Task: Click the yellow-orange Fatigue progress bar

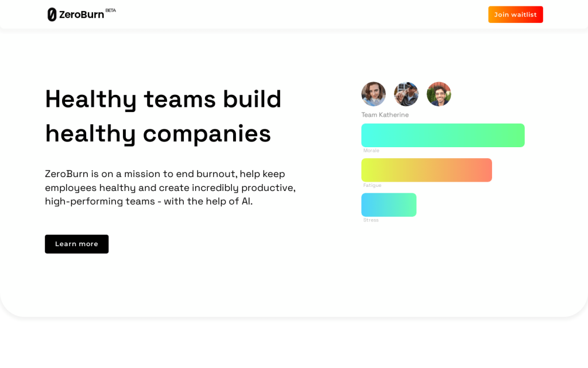Action: [x=426, y=170]
